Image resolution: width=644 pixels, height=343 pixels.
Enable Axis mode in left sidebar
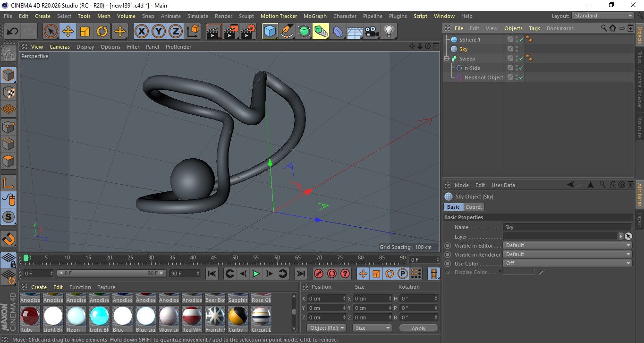[8, 183]
